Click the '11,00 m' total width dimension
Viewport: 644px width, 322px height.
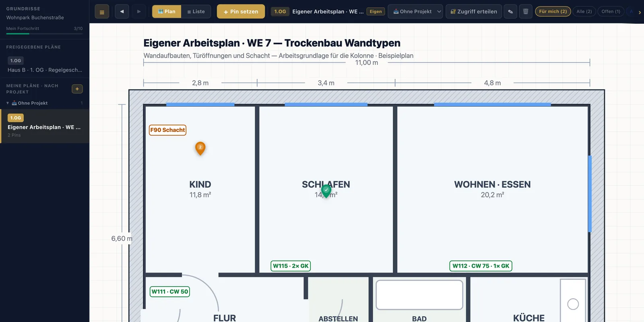click(367, 63)
